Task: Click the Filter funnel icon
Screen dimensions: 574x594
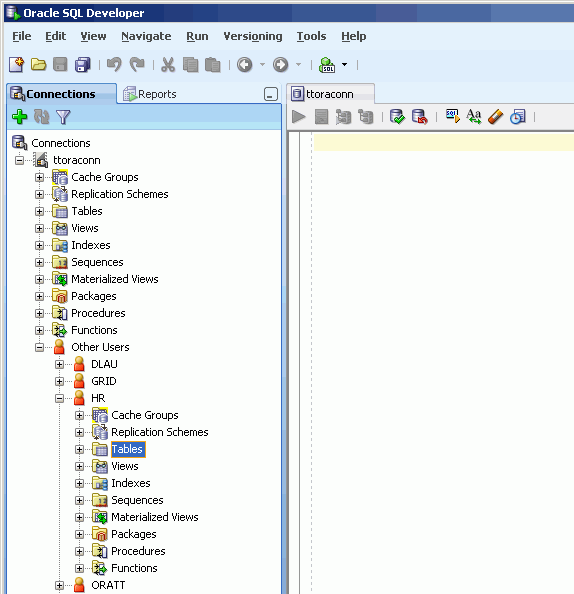Action: coord(63,117)
